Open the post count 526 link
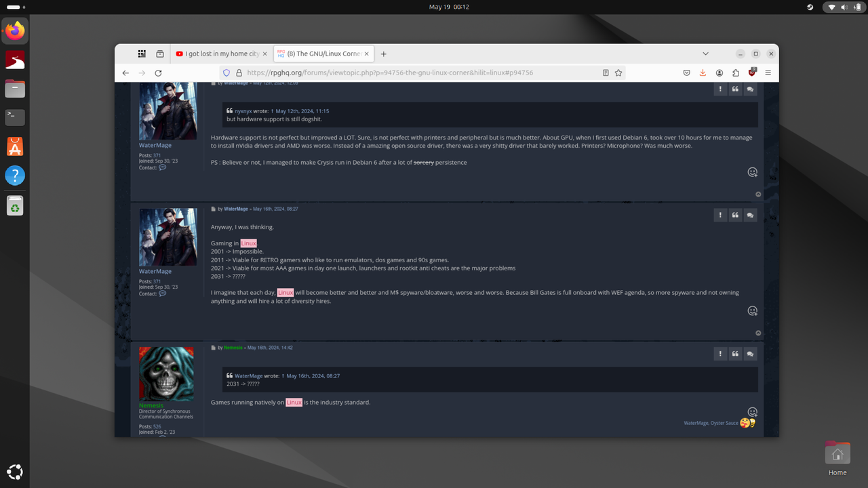The width and height of the screenshot is (868, 488). [157, 426]
